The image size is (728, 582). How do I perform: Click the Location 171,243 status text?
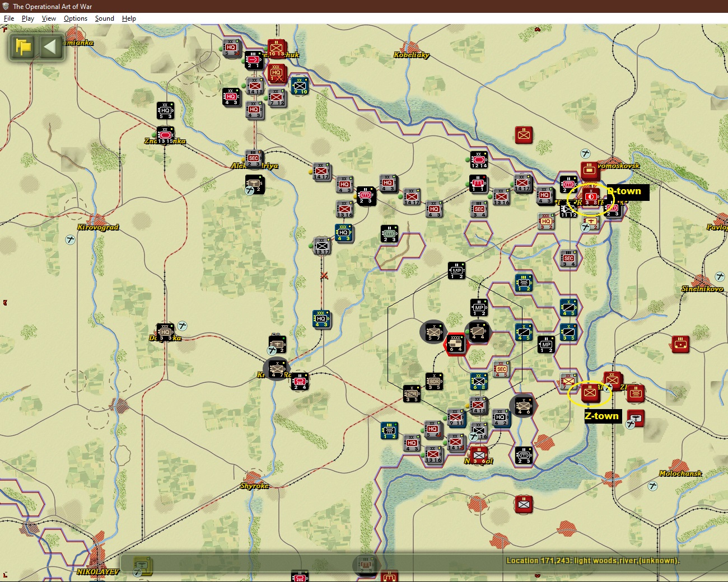[x=593, y=561]
